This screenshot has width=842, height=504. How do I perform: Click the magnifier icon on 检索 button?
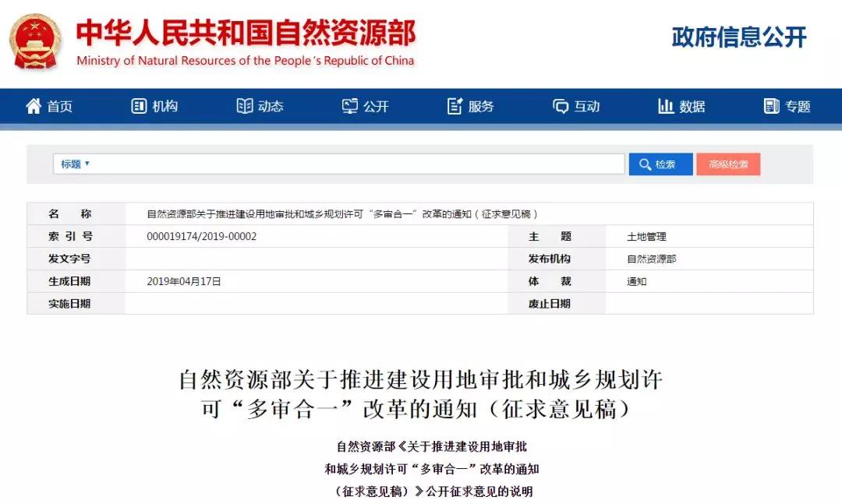pyautogui.click(x=644, y=164)
